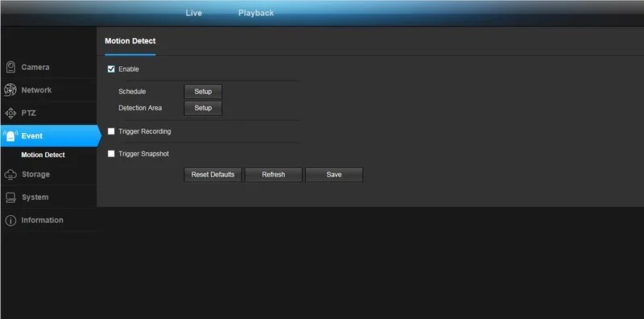Click the Refresh button
This screenshot has width=644, height=319.
[x=274, y=175]
